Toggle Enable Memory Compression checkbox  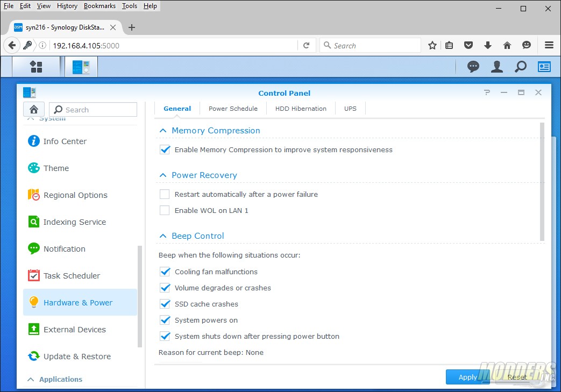(x=165, y=149)
